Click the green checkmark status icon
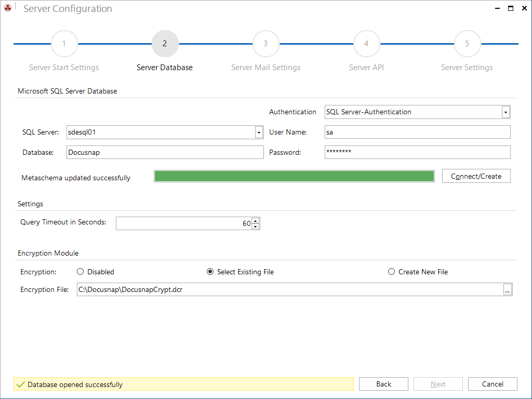 point(21,384)
